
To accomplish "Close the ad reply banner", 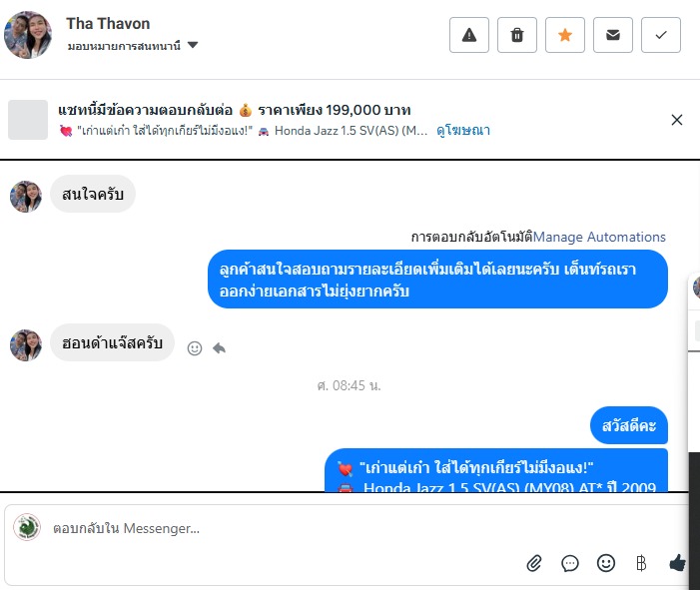I will pos(677,120).
